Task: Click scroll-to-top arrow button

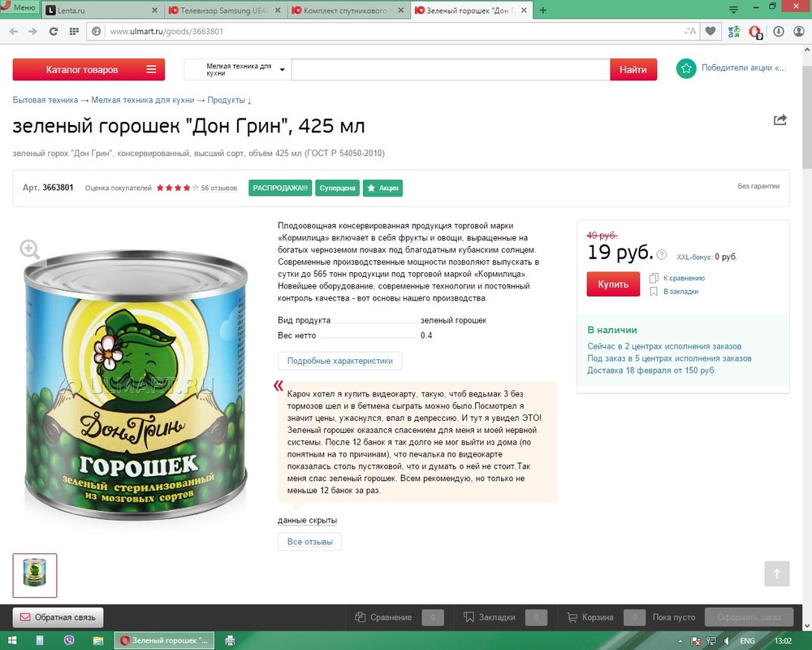Action: [x=777, y=574]
